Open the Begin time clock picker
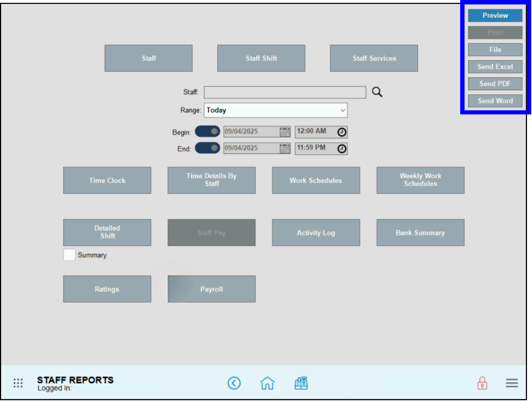 tap(340, 132)
